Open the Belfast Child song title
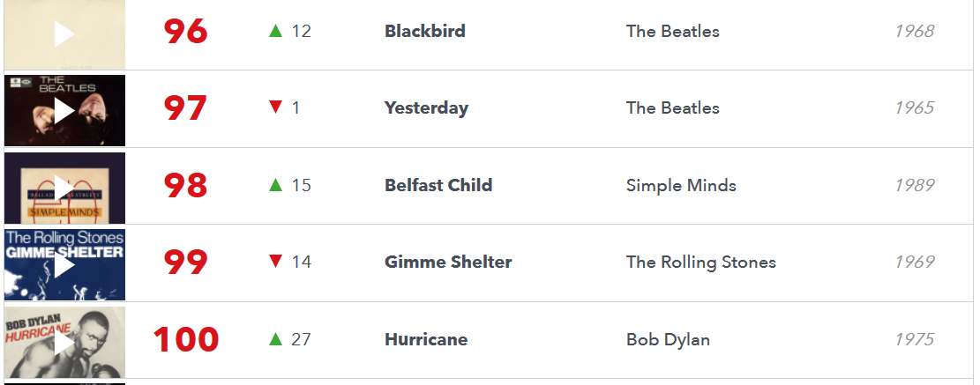The image size is (980, 385). point(438,185)
